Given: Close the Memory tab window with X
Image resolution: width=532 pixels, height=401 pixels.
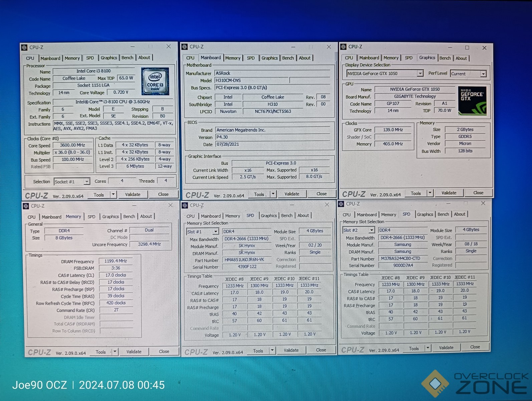Looking at the screenshot, I should [x=171, y=205].
